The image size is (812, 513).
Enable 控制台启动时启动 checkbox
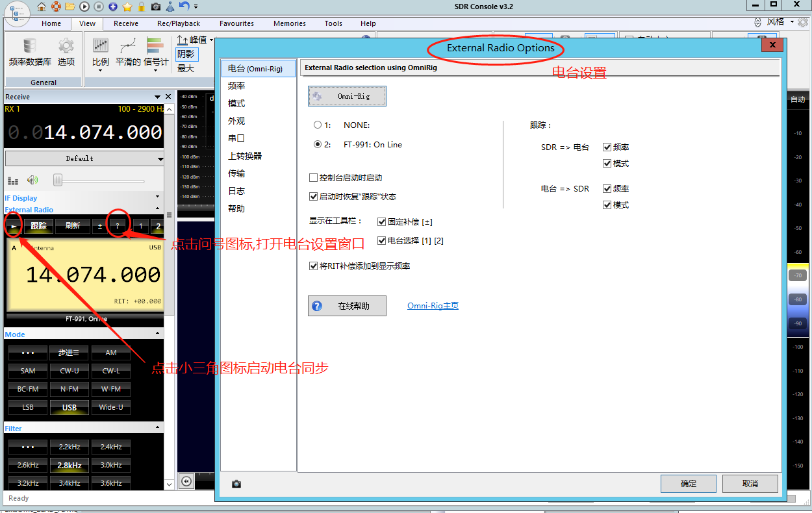(x=314, y=177)
